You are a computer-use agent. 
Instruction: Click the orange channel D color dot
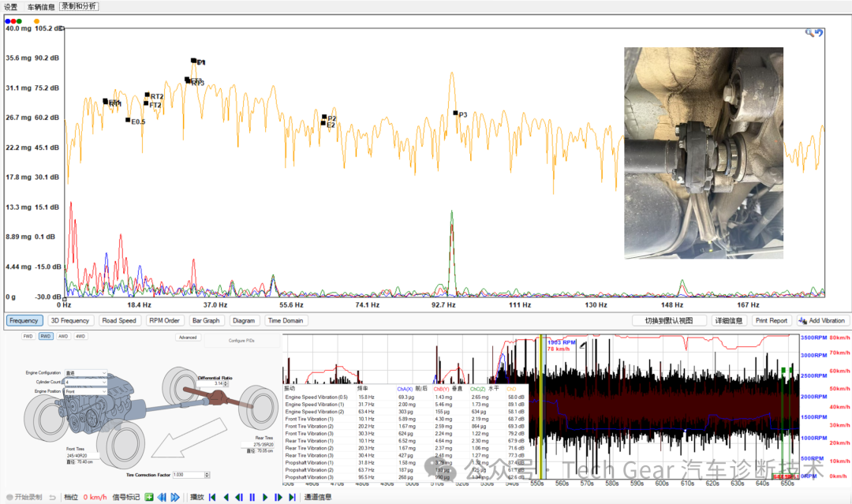[x=37, y=21]
